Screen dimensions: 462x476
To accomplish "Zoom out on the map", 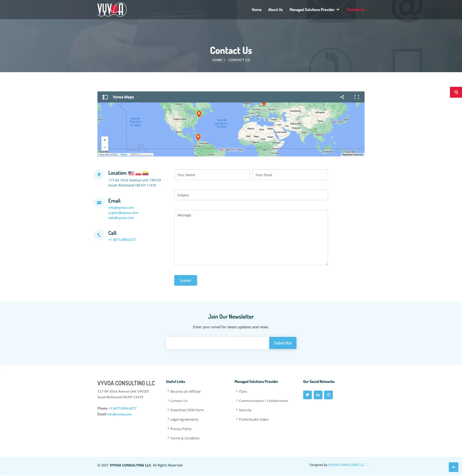I will (105, 147).
